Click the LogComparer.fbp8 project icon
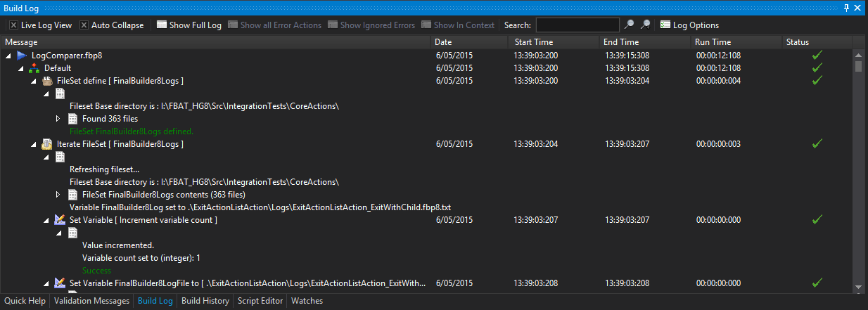 22,55
